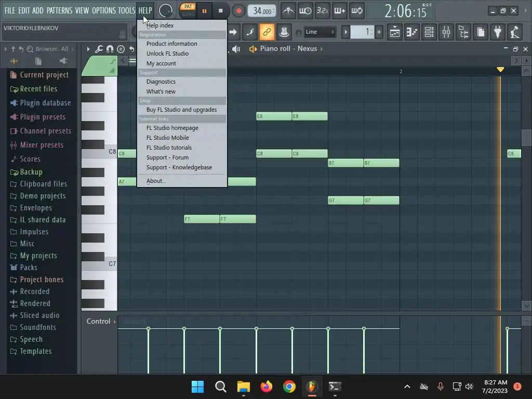Enable overdub blend recording icon
The width and height of the screenshot is (532, 399).
pos(340,11)
